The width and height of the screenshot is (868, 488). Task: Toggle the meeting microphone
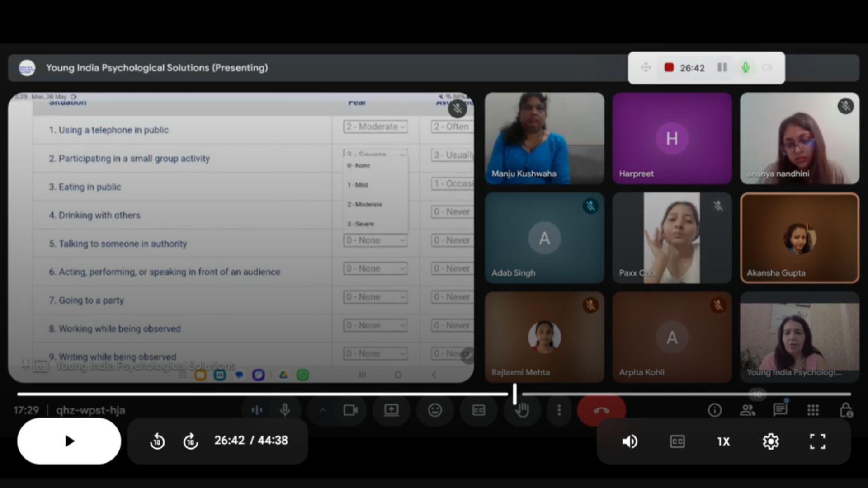coord(285,410)
